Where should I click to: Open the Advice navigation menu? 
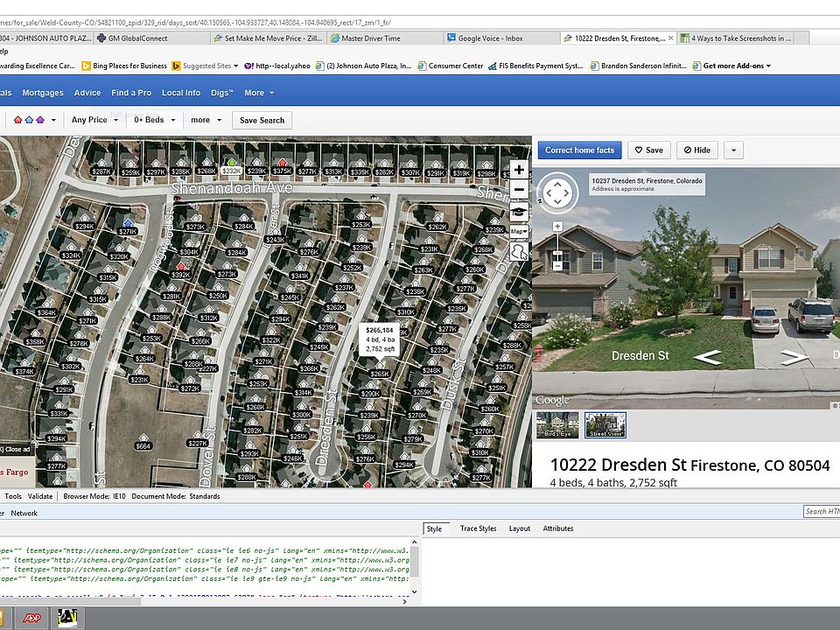coord(87,93)
